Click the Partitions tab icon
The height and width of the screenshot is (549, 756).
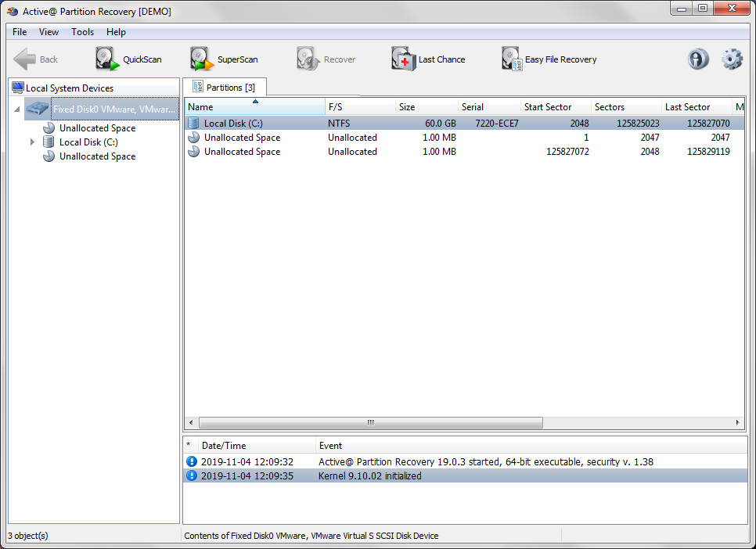198,87
